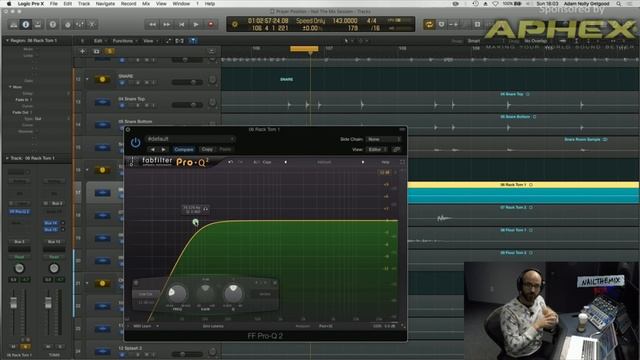Click the Copy button in plugin header

tap(207, 149)
